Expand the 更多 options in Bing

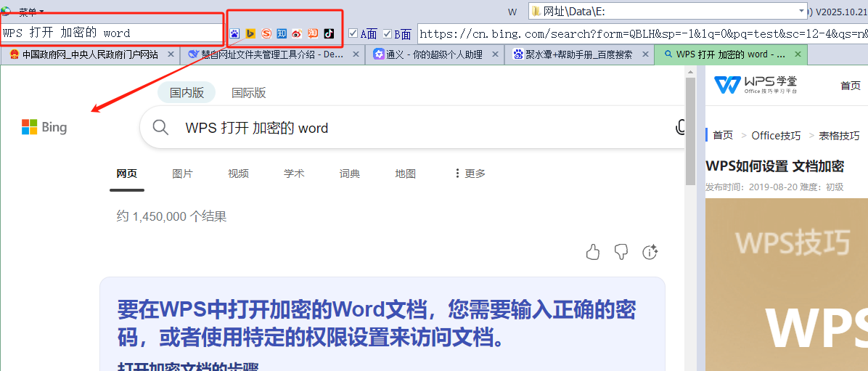pyautogui.click(x=470, y=174)
